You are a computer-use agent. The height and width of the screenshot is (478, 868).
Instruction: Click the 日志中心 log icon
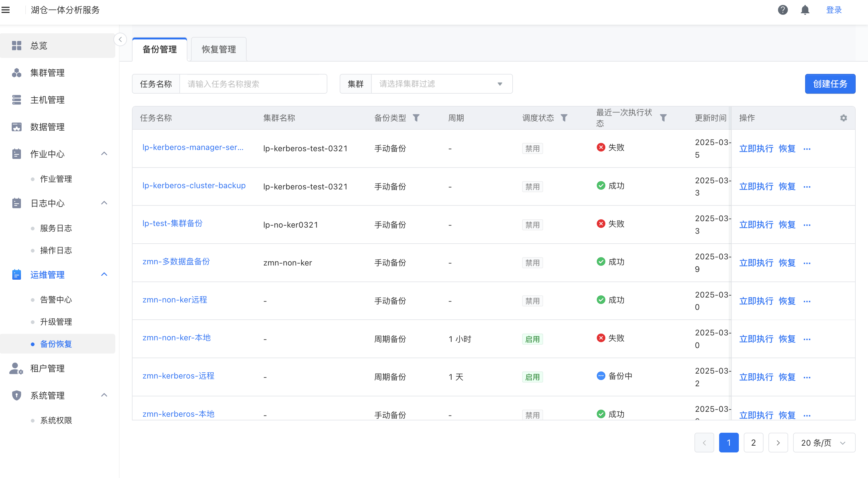(x=17, y=203)
